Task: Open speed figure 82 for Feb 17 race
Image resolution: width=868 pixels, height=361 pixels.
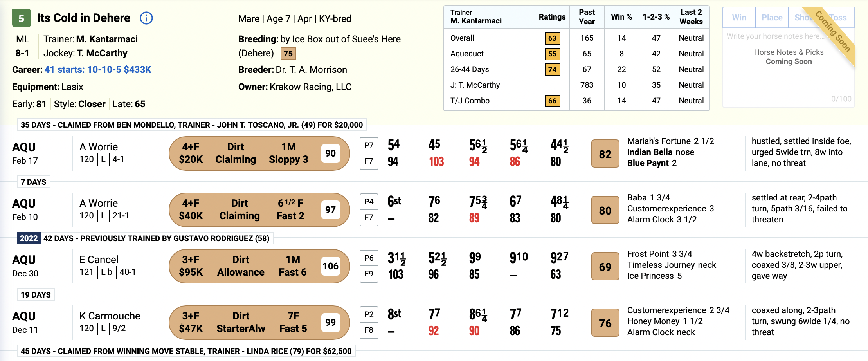Action: pos(605,154)
